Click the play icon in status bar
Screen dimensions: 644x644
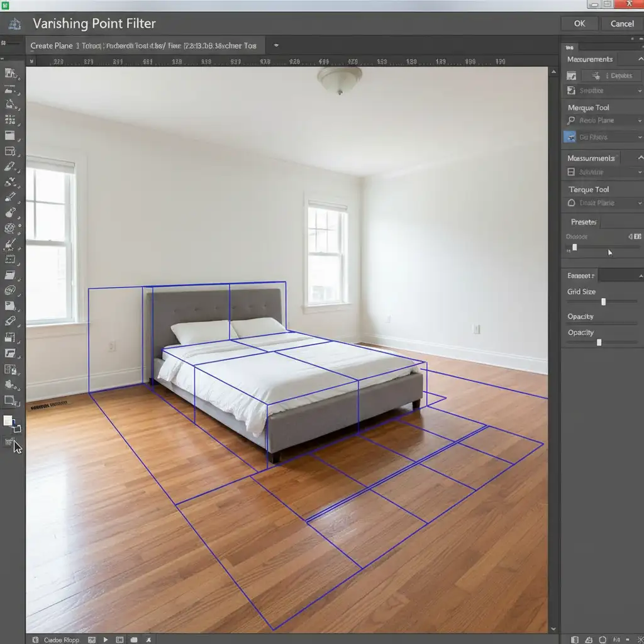[105, 640]
